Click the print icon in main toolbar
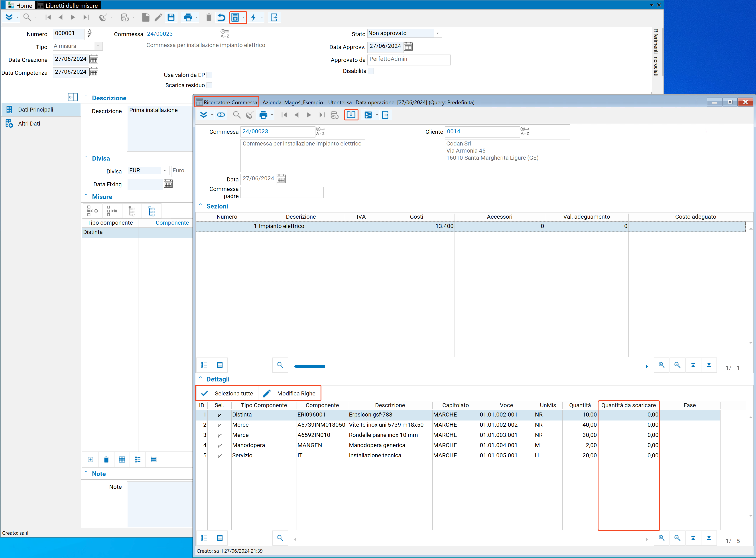 (x=188, y=18)
